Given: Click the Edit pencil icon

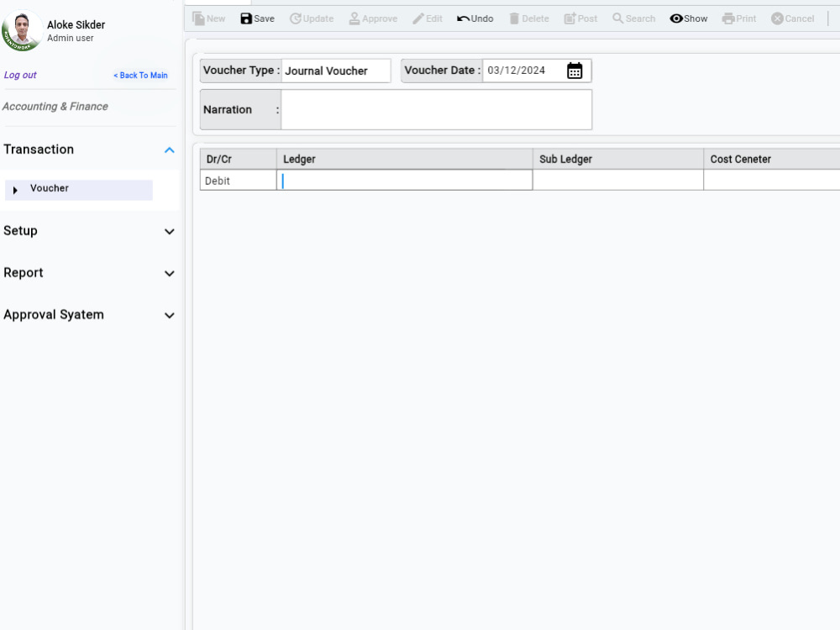Looking at the screenshot, I should (x=417, y=18).
